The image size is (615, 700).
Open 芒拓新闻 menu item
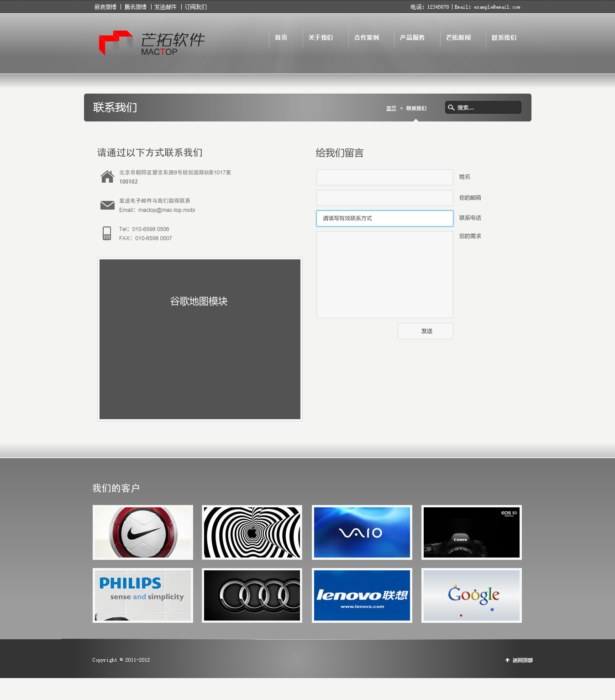[458, 38]
